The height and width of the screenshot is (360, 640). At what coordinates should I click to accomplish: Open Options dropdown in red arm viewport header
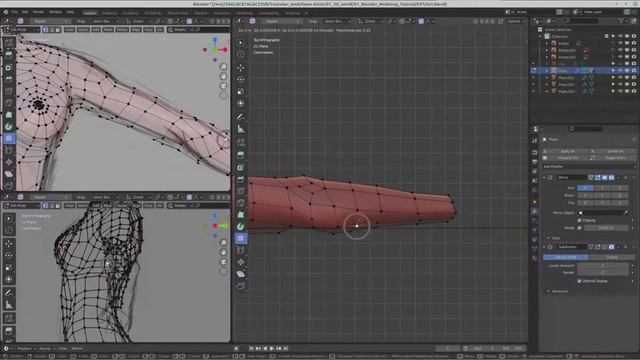pyautogui.click(x=516, y=21)
